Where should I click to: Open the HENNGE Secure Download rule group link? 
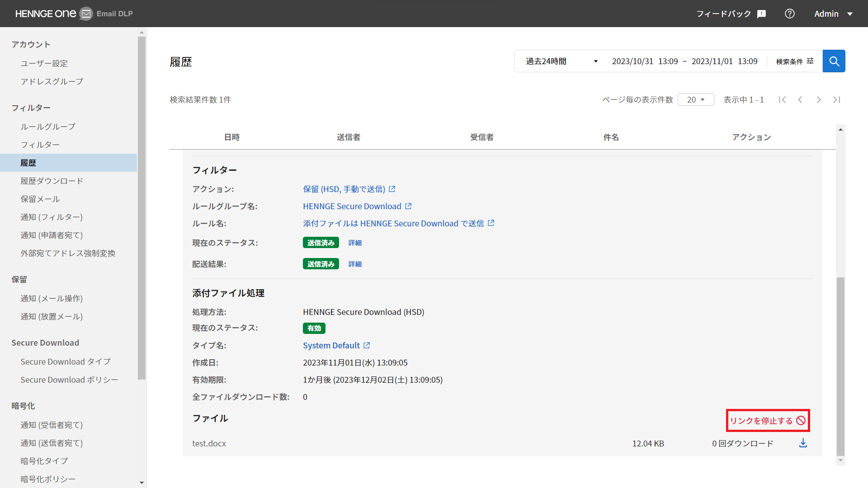pyautogui.click(x=352, y=206)
